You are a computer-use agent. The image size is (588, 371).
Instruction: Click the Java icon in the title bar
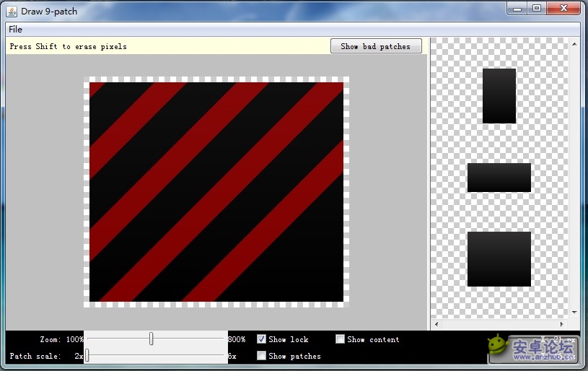click(12, 12)
